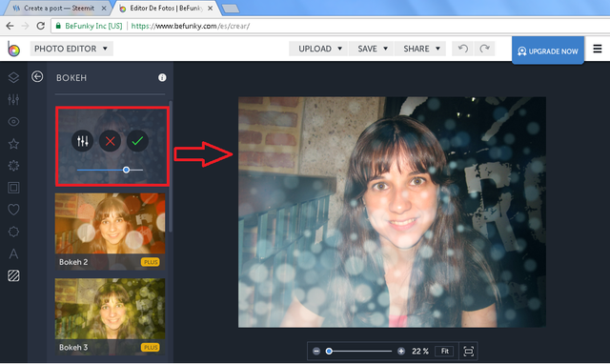The image size is (610, 364).
Task: Open the hamburger main menu
Action: pyautogui.click(x=598, y=49)
